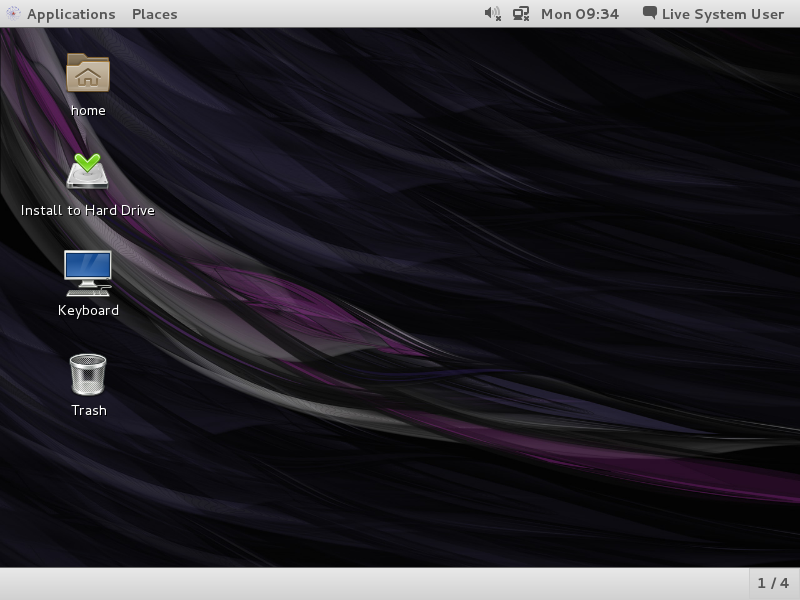Click the 'home' text label
Viewport: 800px width, 600px height.
(88, 111)
